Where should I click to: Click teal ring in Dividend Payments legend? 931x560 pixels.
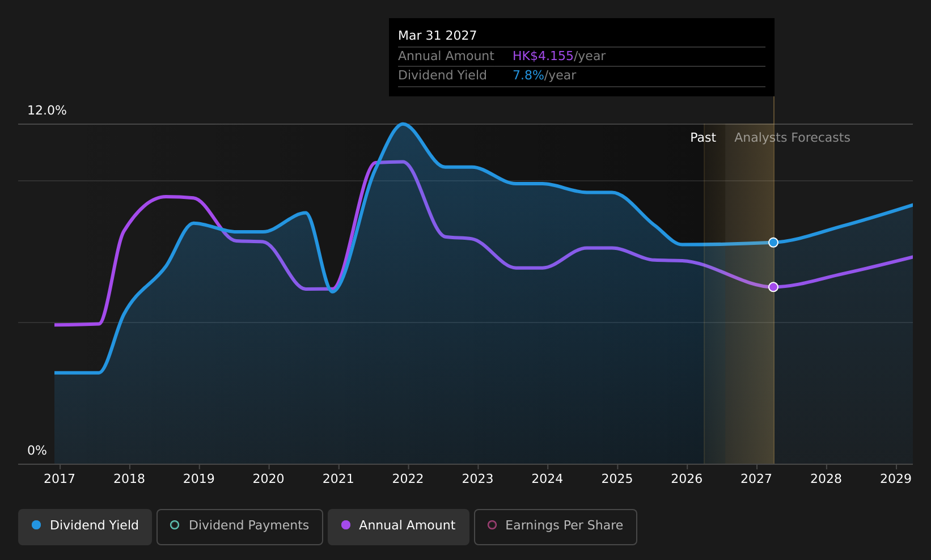tap(175, 525)
